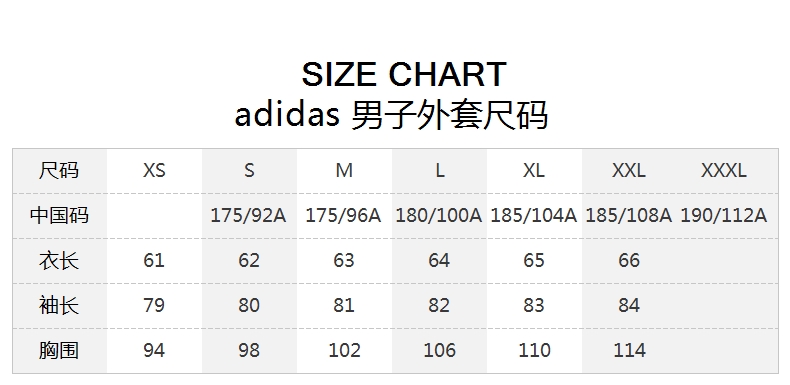Click the 190/112A China size cell
This screenshot has height=385, width=790.
point(724,216)
